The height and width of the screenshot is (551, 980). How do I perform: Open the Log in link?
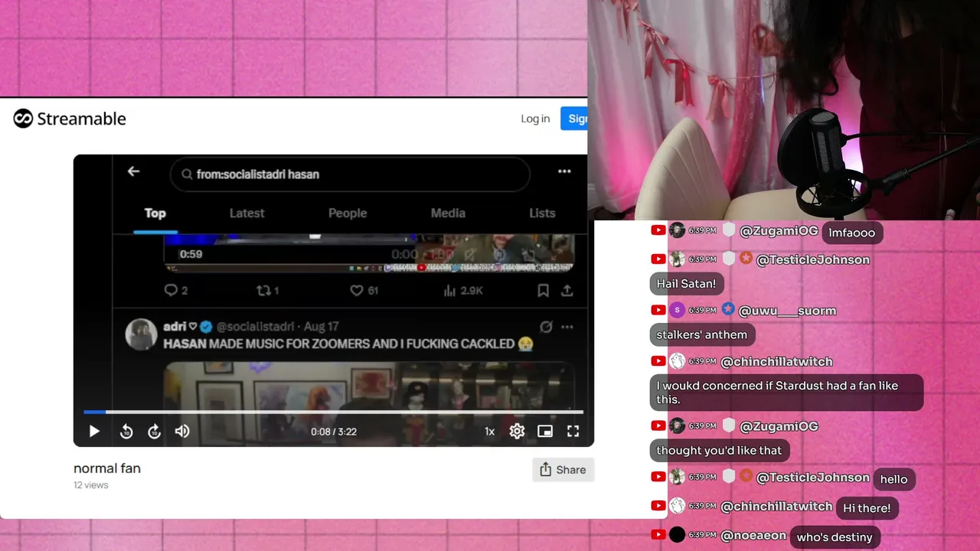[535, 119]
